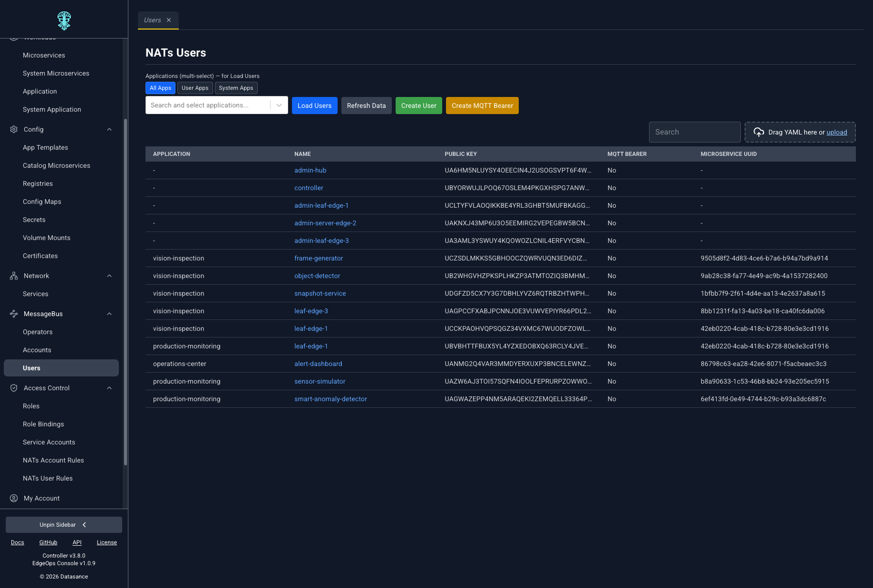Open the admin-hub user
The image size is (873, 588).
tap(310, 170)
